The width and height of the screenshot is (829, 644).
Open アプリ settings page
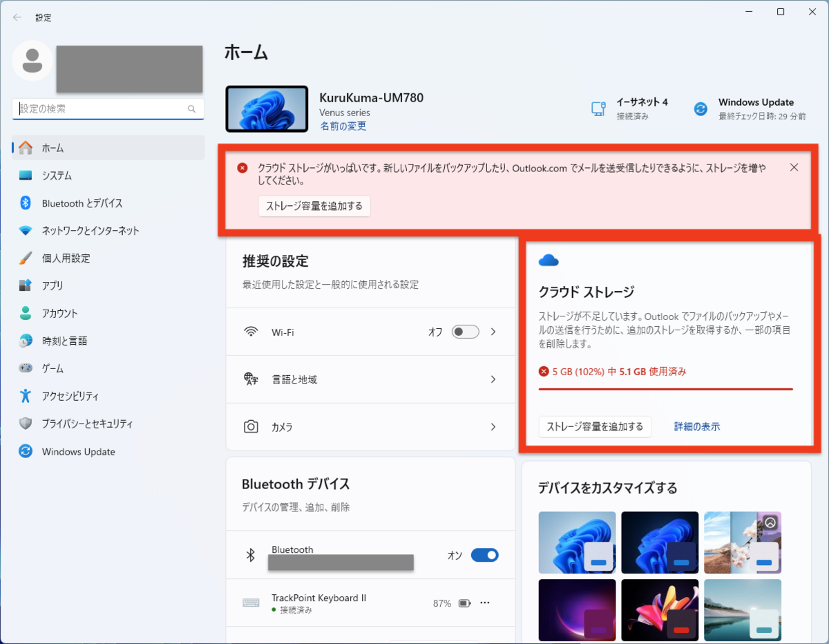108,286
